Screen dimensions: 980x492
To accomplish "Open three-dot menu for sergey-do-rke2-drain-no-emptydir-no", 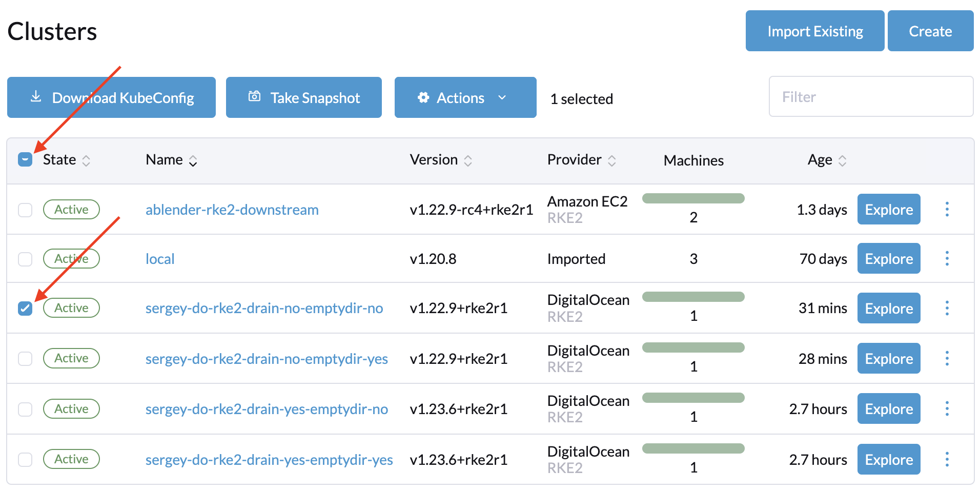I will coord(947,308).
